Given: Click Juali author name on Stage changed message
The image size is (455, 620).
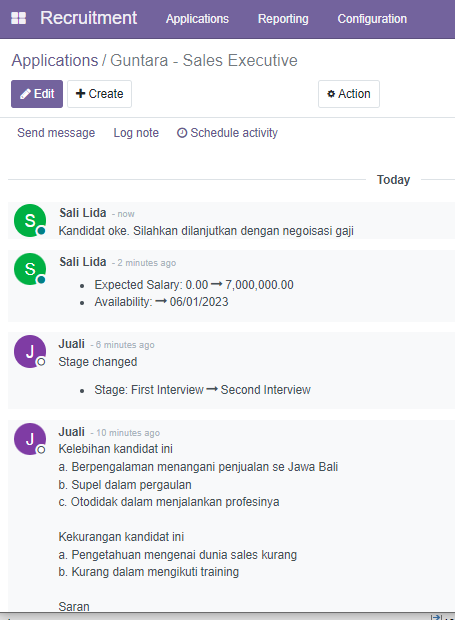Looking at the screenshot, I should tap(72, 344).
